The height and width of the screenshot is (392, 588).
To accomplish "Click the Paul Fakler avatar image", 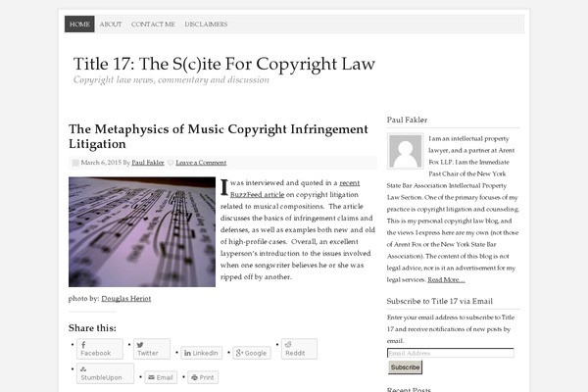I will pos(406,151).
